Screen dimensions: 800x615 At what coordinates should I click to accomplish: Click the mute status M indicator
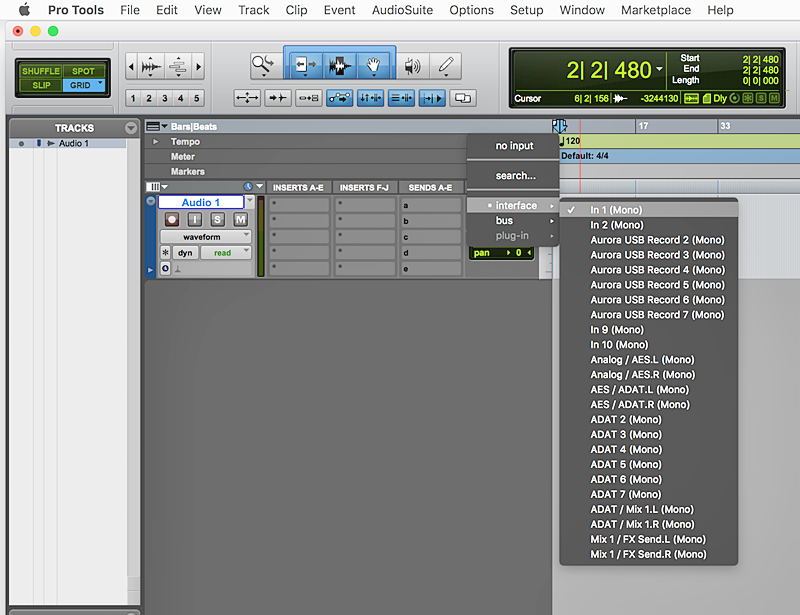[774, 98]
